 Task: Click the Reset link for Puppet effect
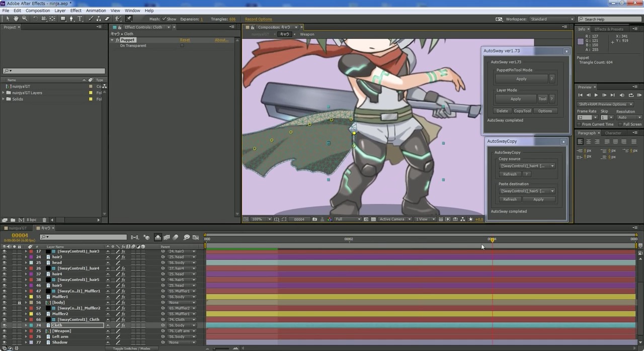click(185, 40)
